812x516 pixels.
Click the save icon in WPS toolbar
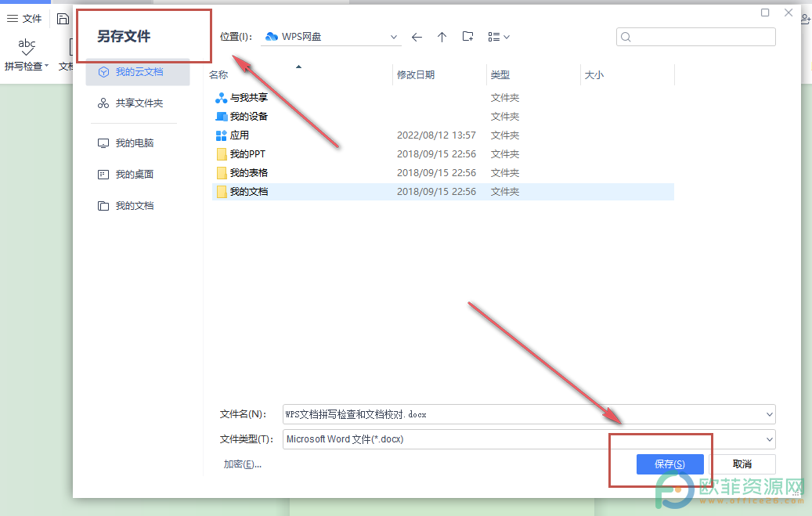[63, 19]
